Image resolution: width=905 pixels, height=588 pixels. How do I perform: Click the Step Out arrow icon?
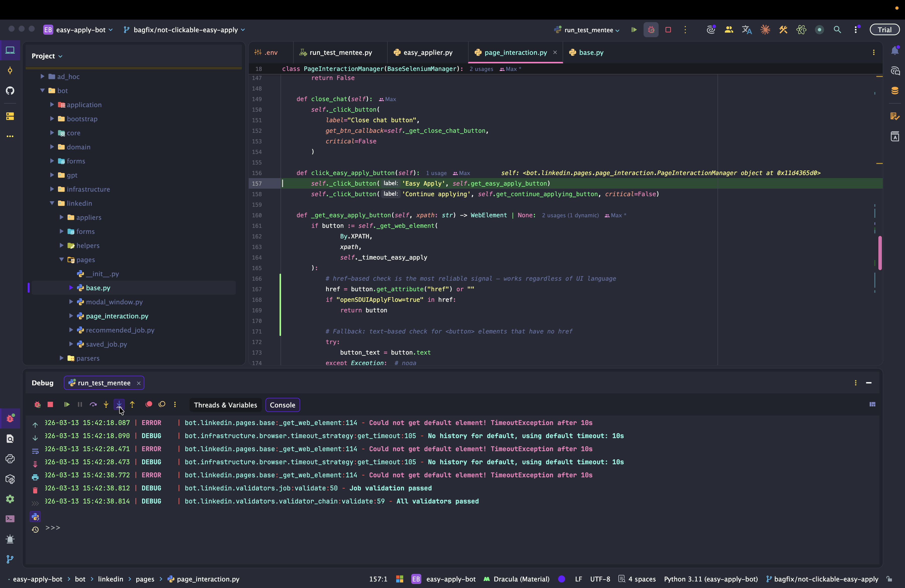[x=132, y=405]
